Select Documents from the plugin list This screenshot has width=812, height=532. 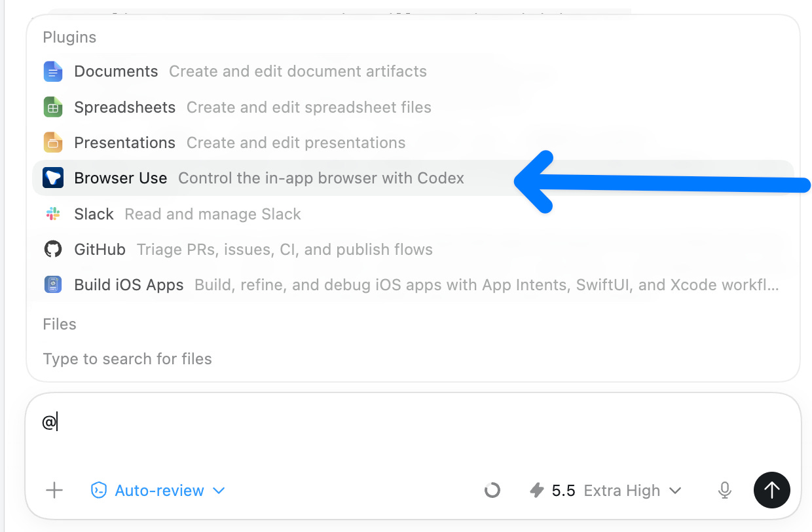[x=413, y=71]
